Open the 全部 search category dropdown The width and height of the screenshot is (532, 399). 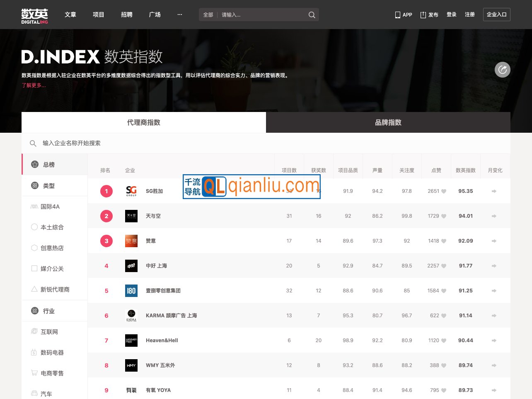[x=208, y=15]
